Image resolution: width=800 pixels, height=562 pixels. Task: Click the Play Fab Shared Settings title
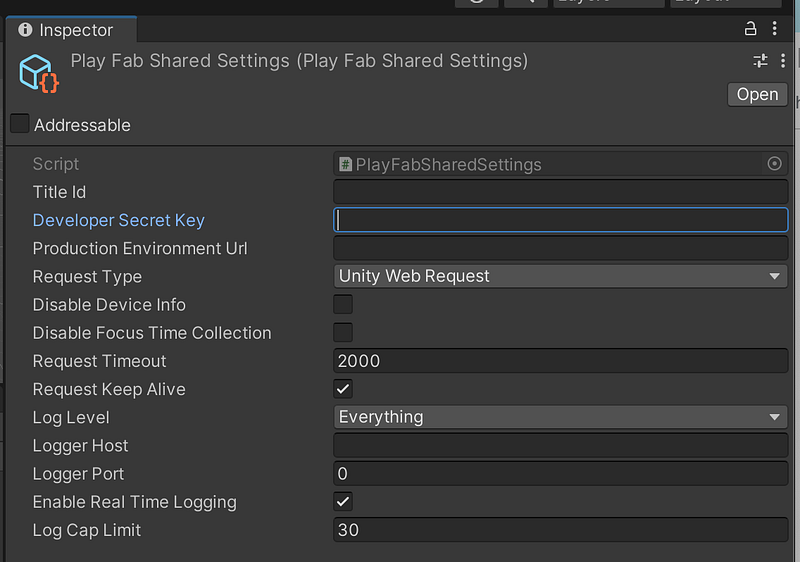299,61
